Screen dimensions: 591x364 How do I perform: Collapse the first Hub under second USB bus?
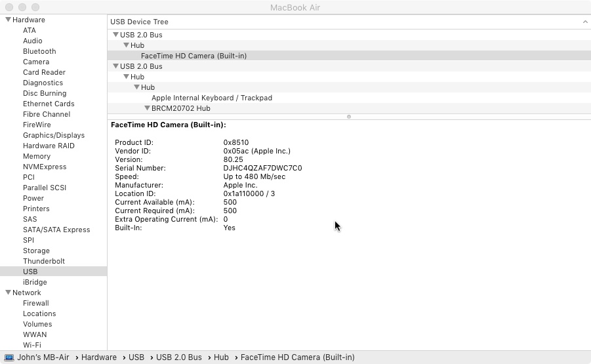[x=126, y=77]
